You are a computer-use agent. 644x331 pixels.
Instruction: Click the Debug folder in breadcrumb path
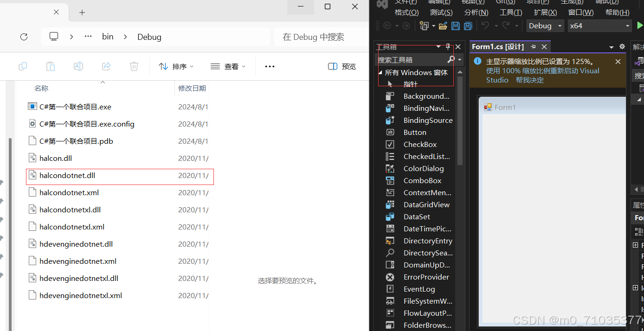(149, 37)
